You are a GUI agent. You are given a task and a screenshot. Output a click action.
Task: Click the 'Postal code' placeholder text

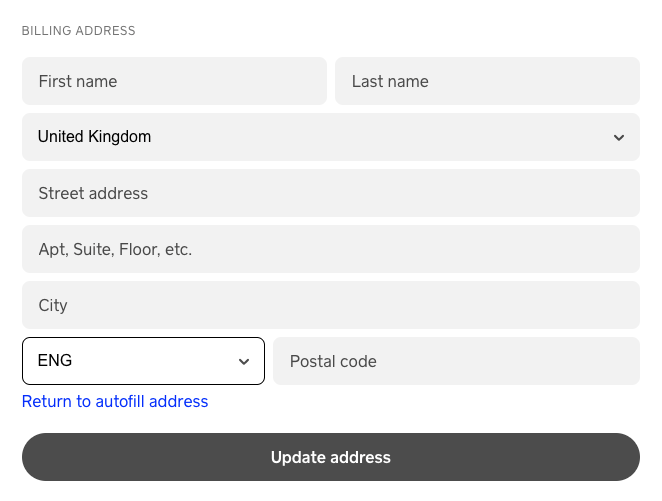(x=333, y=362)
